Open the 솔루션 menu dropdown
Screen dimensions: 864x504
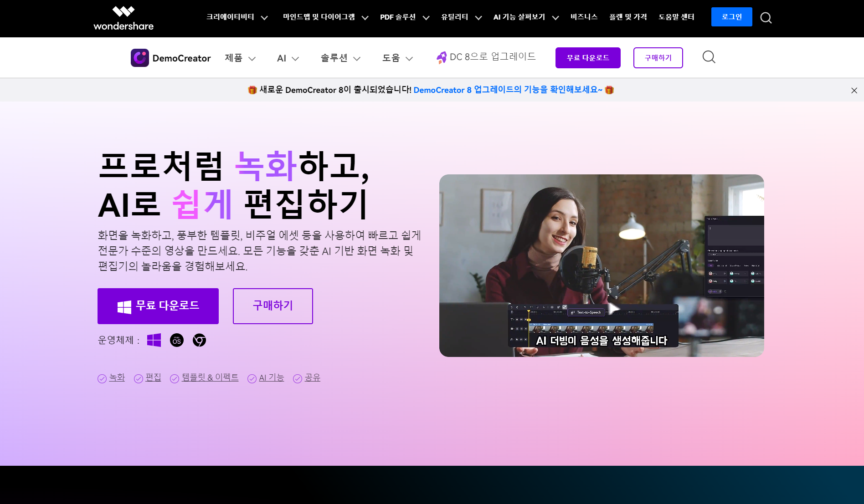340,58
